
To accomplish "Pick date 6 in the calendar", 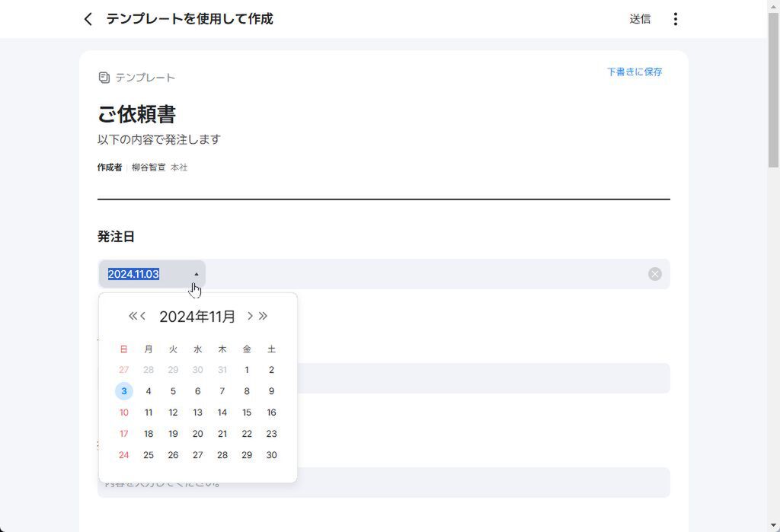I will coord(197,391).
